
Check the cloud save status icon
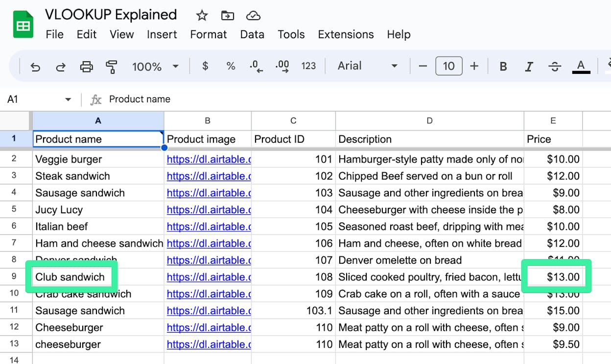pos(253,16)
